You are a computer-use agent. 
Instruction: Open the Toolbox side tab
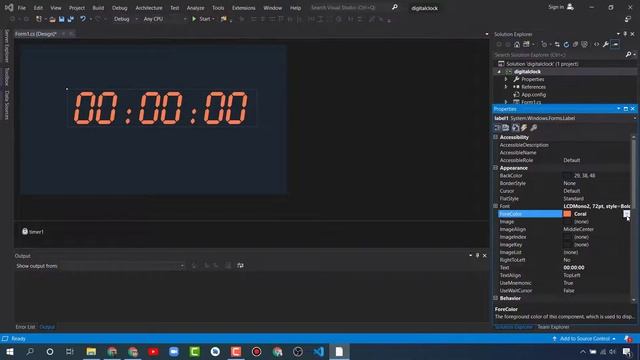click(x=7, y=77)
